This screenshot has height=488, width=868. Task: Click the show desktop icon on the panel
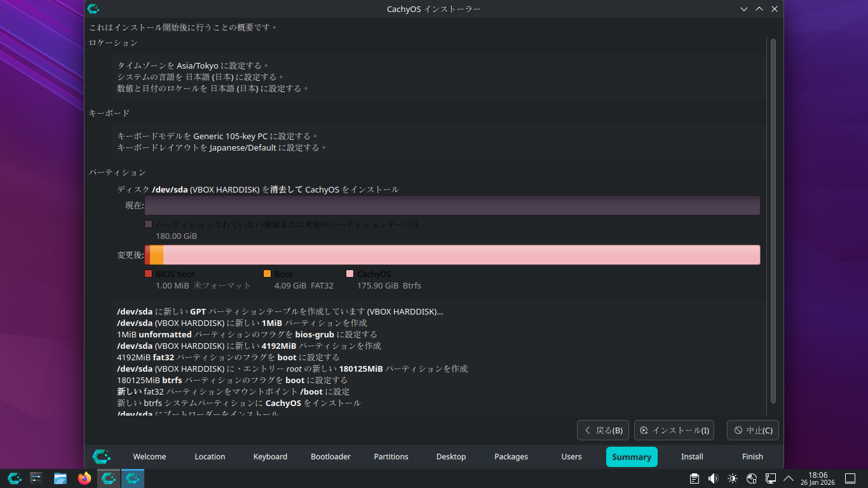coord(850,478)
